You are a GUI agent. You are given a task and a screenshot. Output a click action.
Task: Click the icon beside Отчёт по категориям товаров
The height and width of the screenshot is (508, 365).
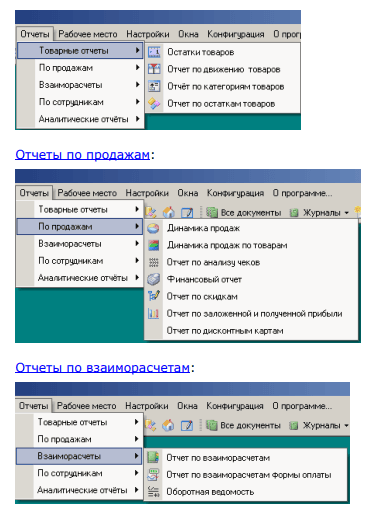click(x=154, y=86)
